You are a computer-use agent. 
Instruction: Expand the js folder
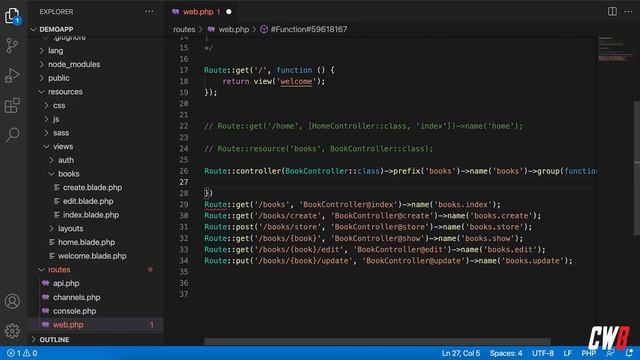pyautogui.click(x=47, y=119)
